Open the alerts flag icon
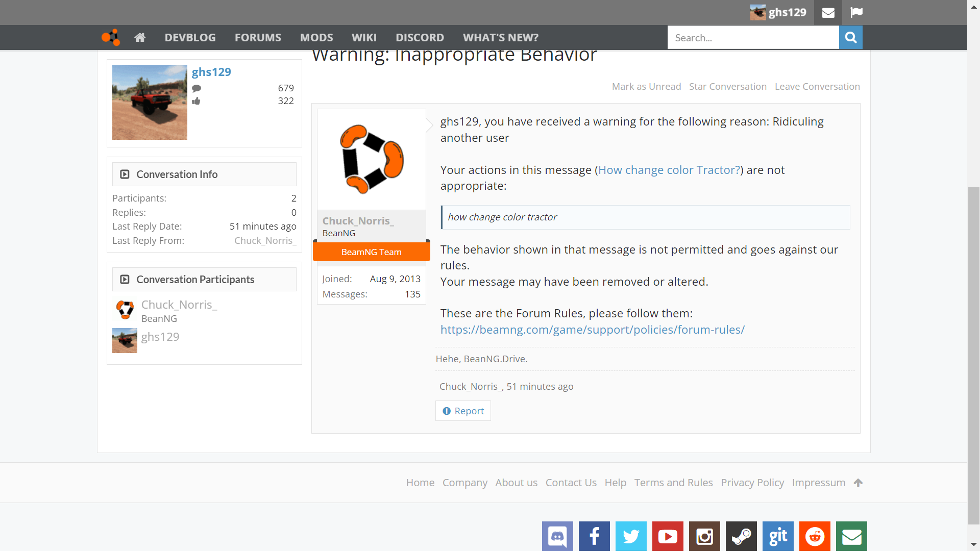This screenshot has height=551, width=980. tap(856, 12)
